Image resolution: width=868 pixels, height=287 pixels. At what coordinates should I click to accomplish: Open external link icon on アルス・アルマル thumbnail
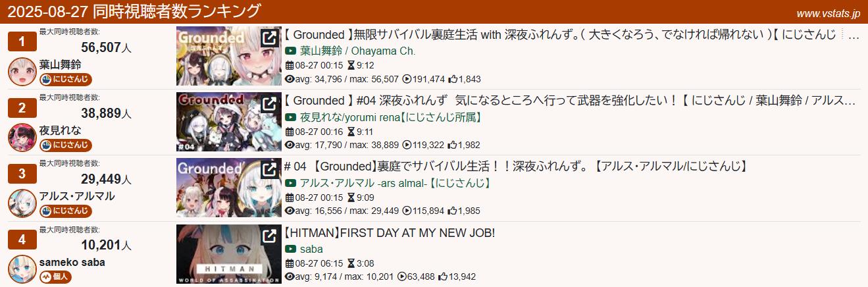[269, 169]
